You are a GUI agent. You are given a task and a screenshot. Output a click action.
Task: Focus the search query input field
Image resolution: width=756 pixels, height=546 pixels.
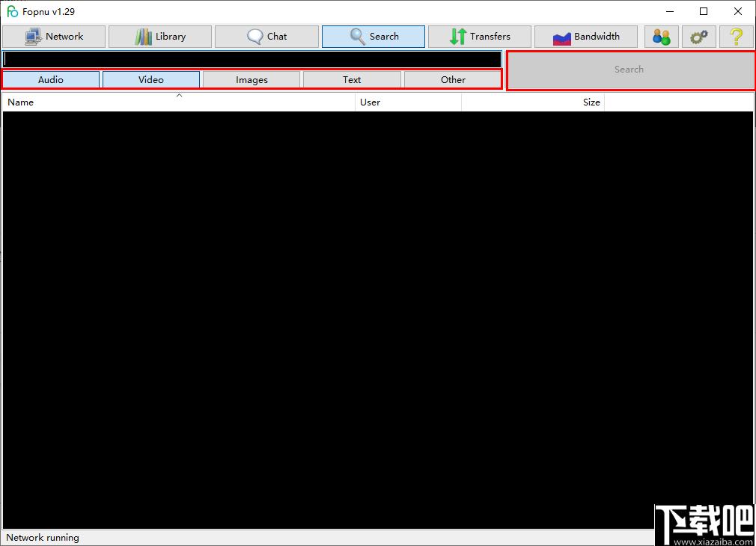click(252, 59)
